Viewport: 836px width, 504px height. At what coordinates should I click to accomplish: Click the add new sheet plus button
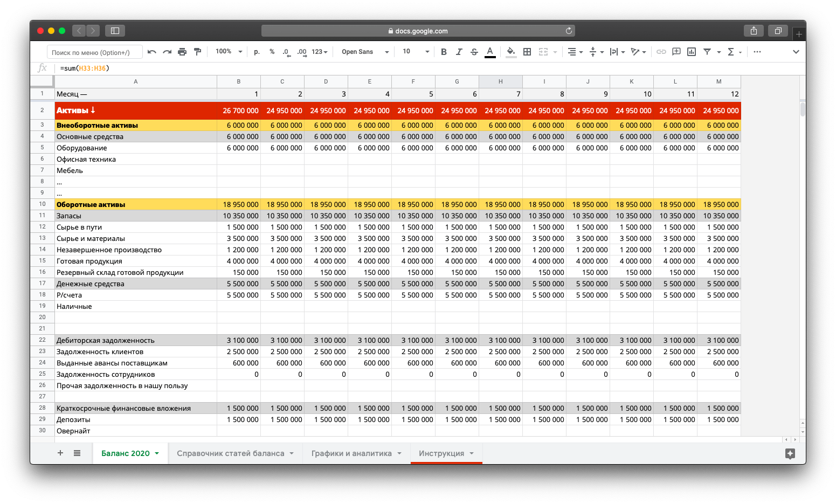tap(60, 453)
